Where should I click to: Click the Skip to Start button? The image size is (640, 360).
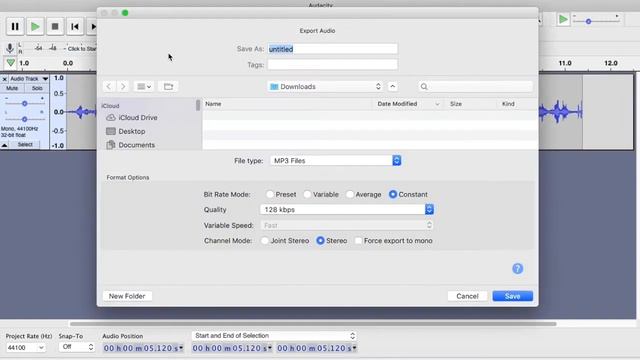click(75, 27)
